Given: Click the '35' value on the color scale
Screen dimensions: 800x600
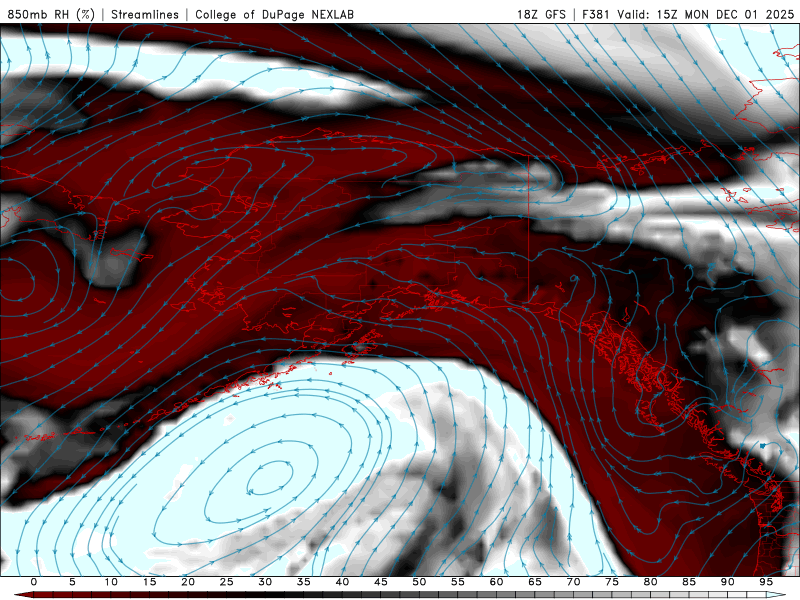Looking at the screenshot, I should [304, 582].
